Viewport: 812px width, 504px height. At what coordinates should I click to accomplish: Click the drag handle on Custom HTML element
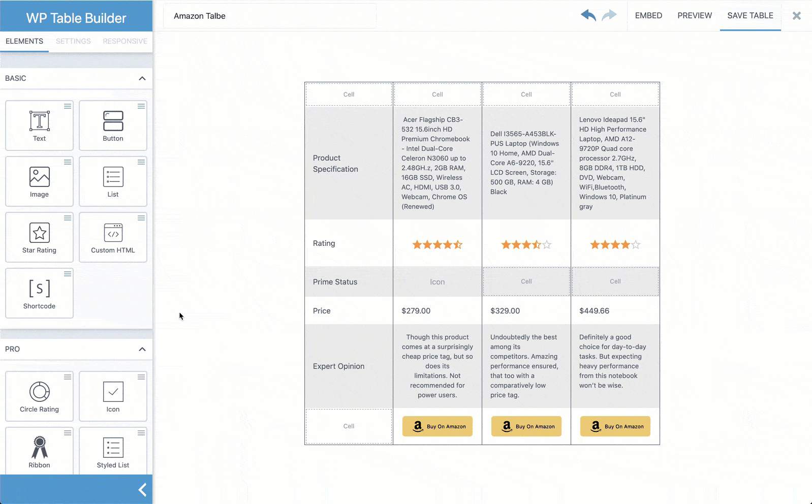click(141, 218)
